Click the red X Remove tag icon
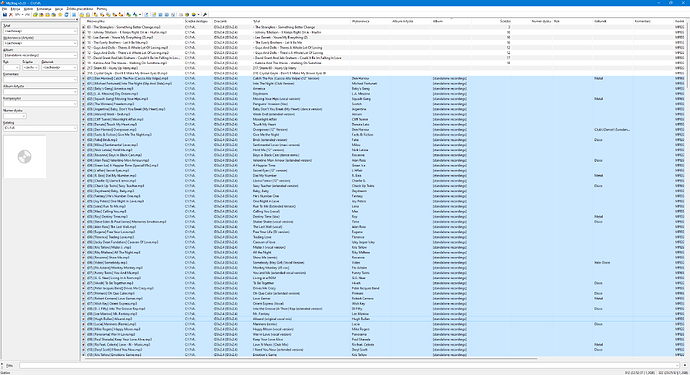This screenshot has width=690, height=375. (11, 15)
